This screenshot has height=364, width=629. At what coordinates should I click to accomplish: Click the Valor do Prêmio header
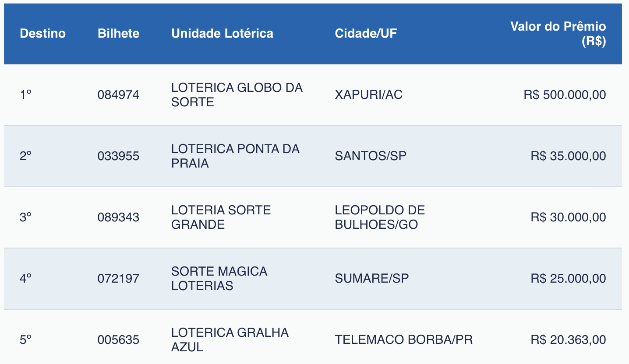(558, 33)
